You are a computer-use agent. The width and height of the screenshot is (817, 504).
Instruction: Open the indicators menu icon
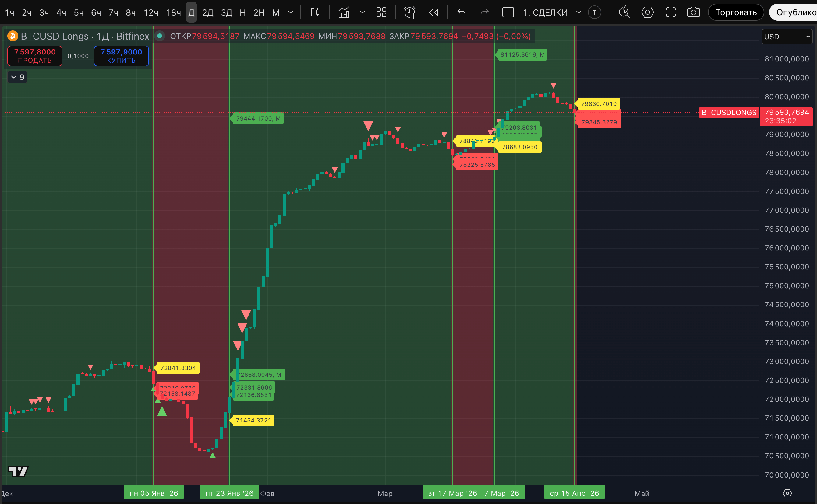tap(344, 13)
